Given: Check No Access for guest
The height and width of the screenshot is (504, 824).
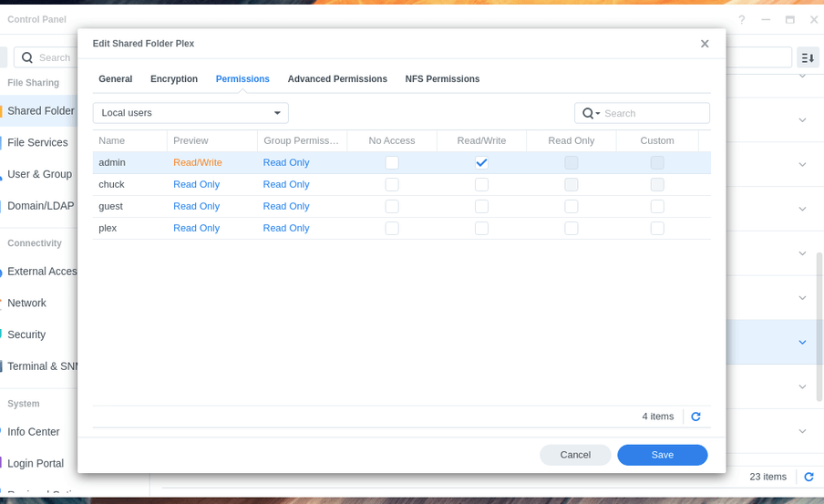Looking at the screenshot, I should 392,207.
